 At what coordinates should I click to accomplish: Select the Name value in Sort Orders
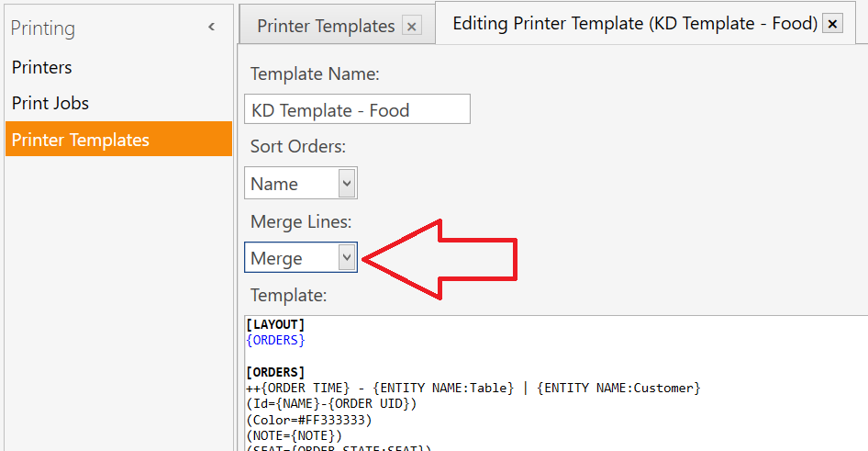point(274,184)
